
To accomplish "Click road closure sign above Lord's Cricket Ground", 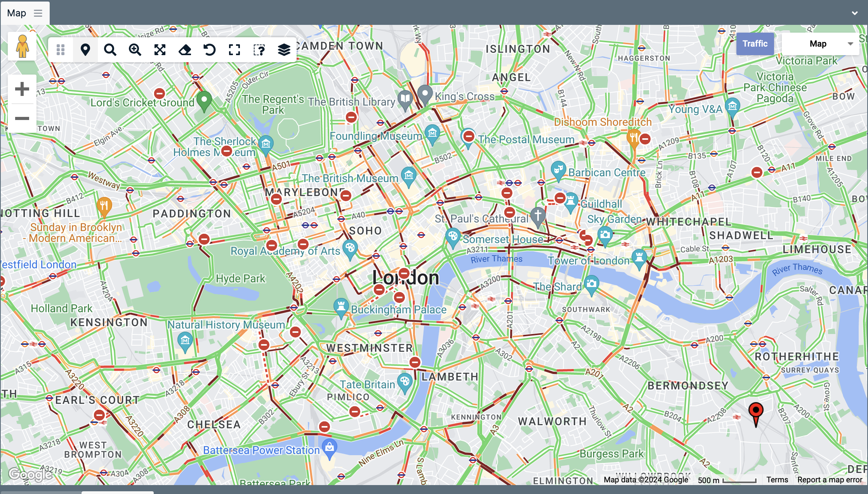I will pos(160,93).
